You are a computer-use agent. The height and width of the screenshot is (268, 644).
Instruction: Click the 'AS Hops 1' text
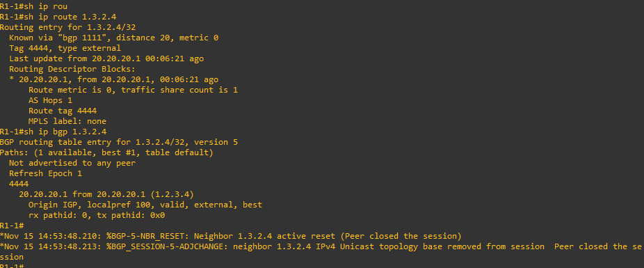[x=51, y=100]
